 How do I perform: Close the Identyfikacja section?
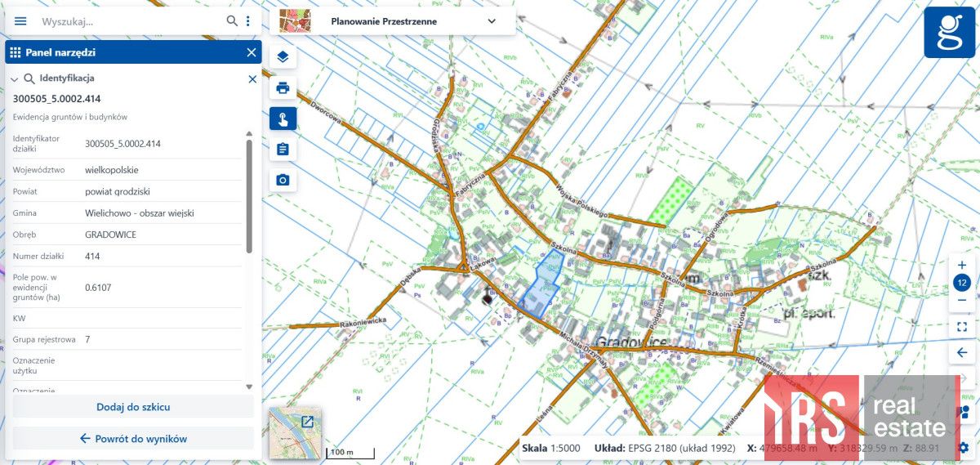(252, 79)
